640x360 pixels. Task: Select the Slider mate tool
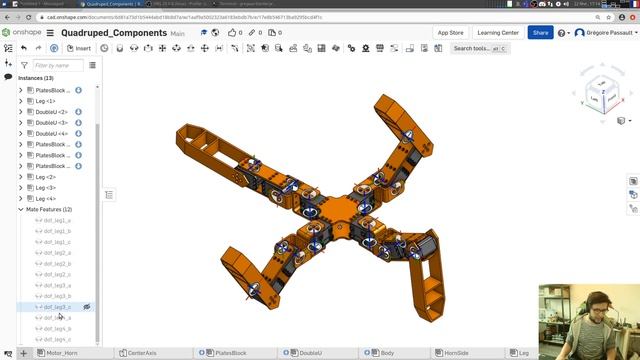click(148, 48)
